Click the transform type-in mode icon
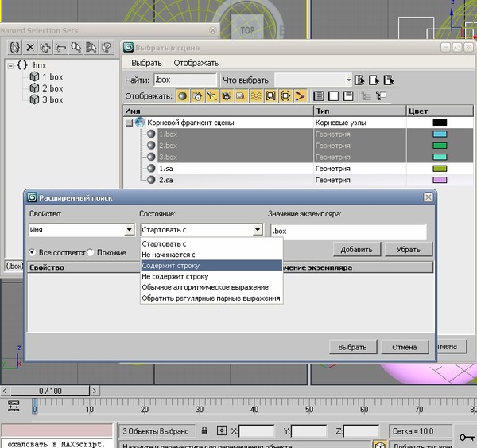The width and height of the screenshot is (477, 448). tap(222, 430)
